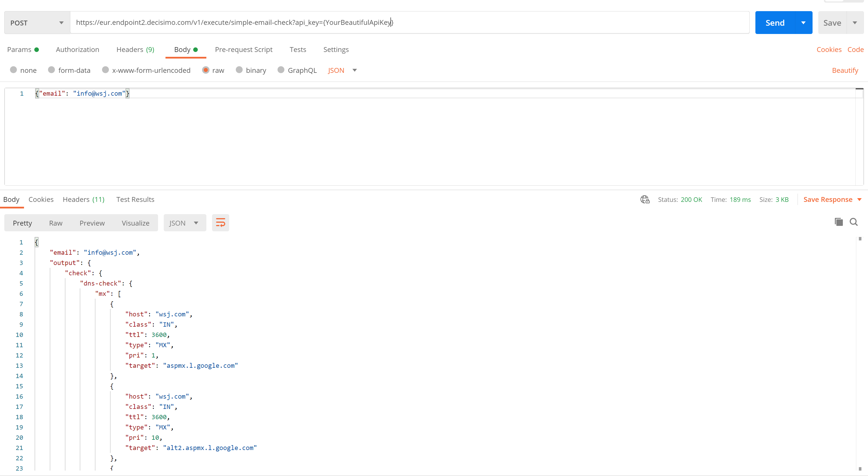This screenshot has height=476, width=868.
Task: Click "alt2.aspmx.l.google.com" target value
Action: pos(210,448)
